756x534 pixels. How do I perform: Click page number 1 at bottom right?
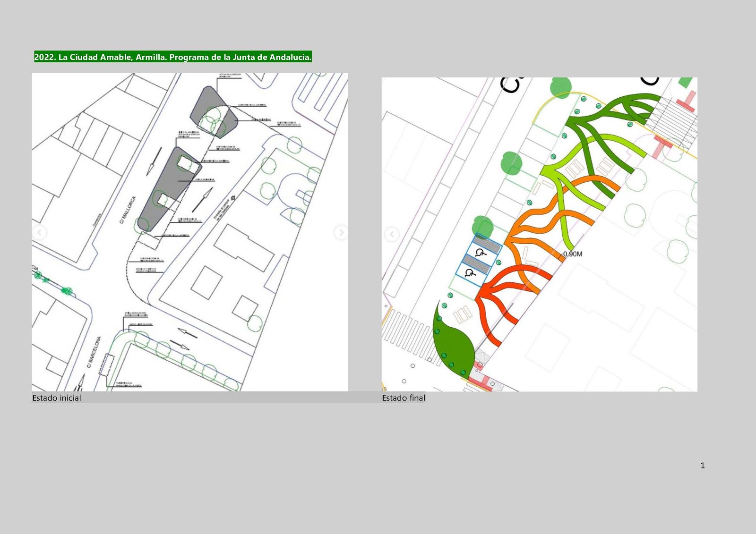click(703, 466)
